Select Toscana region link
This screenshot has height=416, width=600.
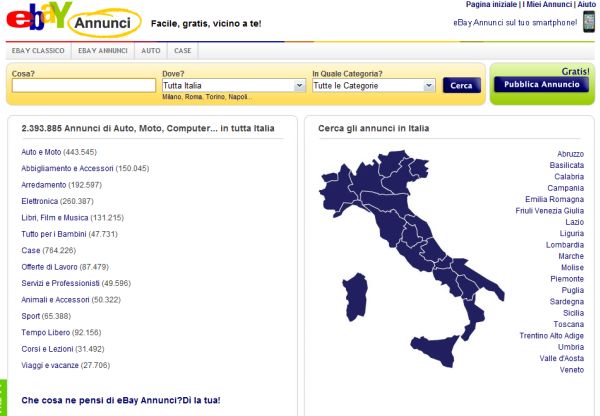point(569,324)
